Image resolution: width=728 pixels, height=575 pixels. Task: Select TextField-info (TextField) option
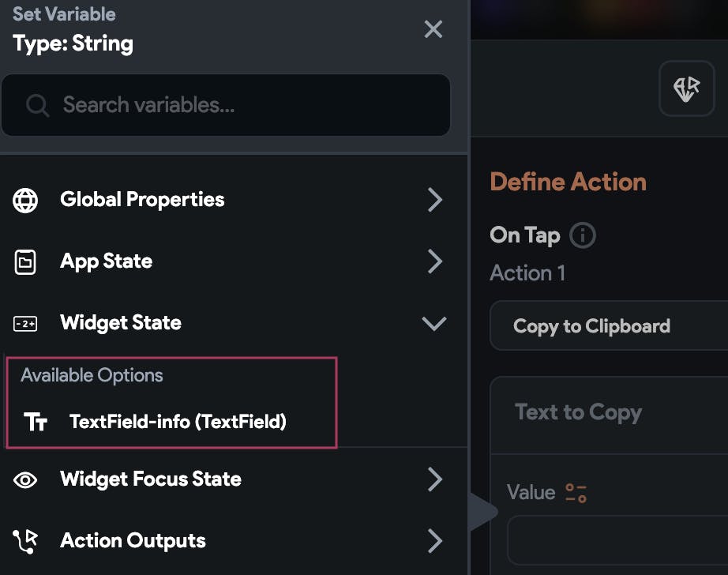pyautogui.click(x=178, y=422)
